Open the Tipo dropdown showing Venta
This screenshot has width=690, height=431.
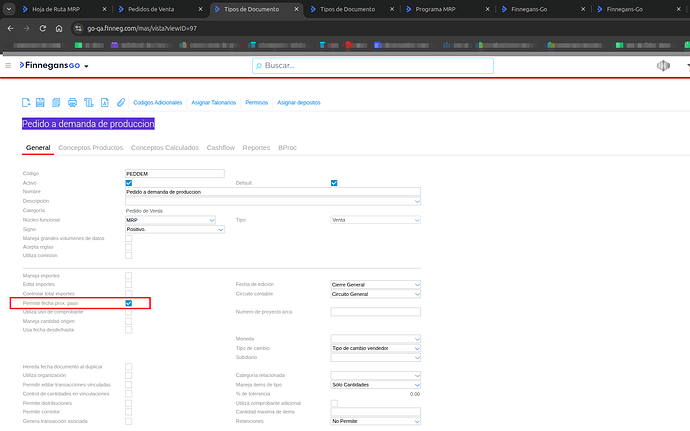click(x=375, y=220)
